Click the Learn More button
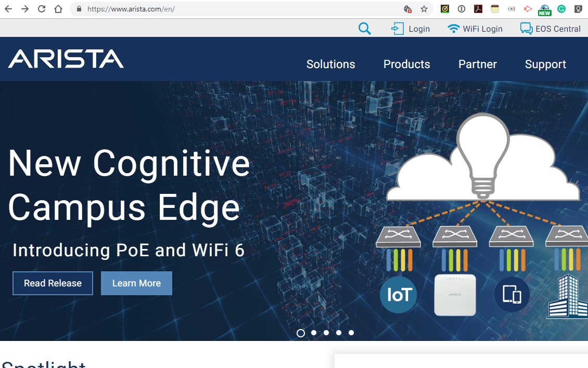 click(136, 283)
